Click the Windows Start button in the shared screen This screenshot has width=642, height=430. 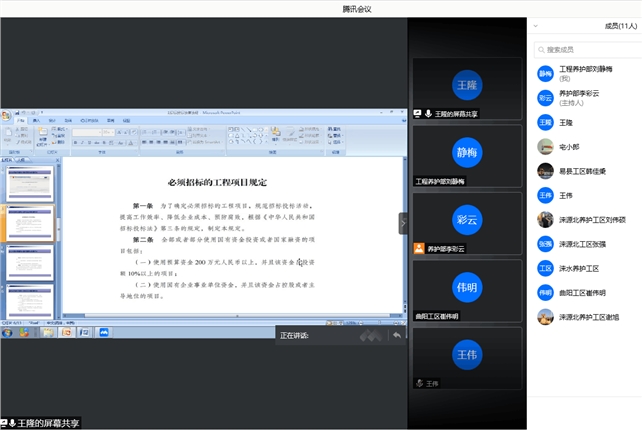click(x=7, y=332)
